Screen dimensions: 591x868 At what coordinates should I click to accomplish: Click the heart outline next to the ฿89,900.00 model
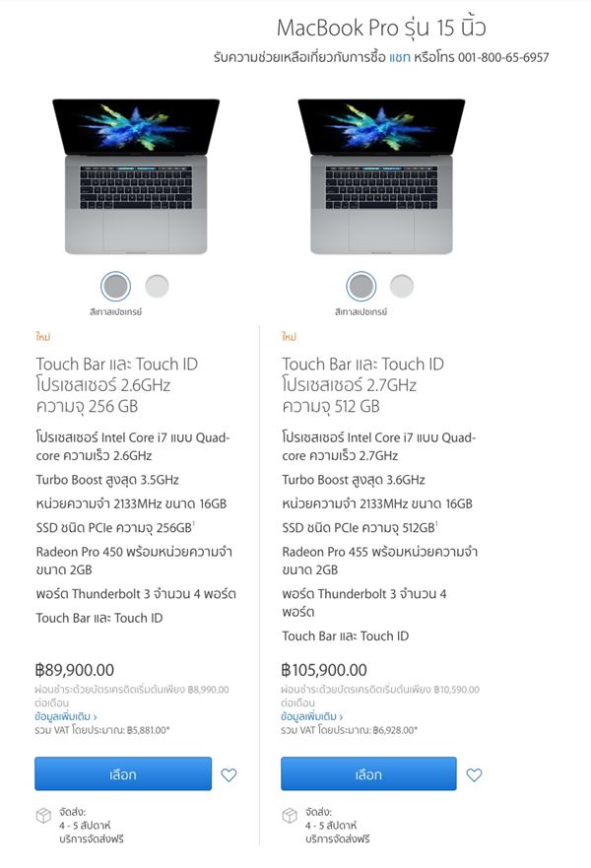click(x=230, y=774)
